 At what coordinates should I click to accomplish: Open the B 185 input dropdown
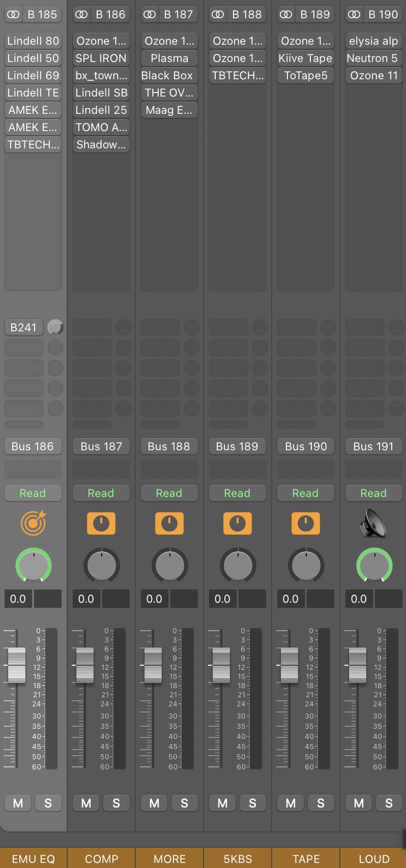pos(42,15)
